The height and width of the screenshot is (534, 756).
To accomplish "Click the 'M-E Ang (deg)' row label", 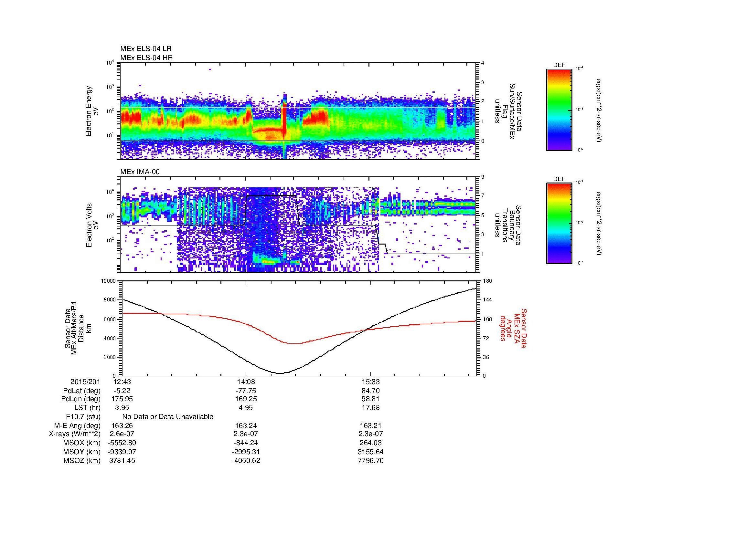I will (77, 426).
